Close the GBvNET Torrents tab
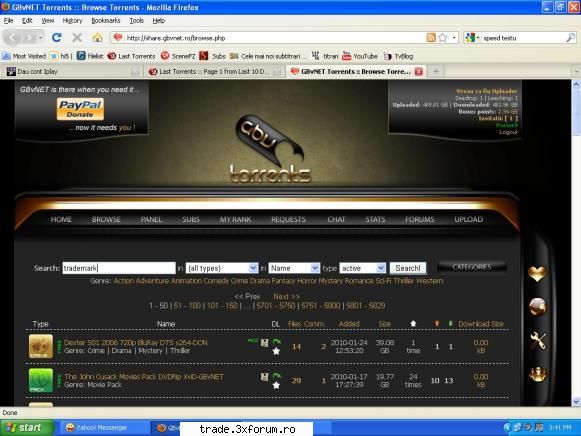 click(x=419, y=71)
